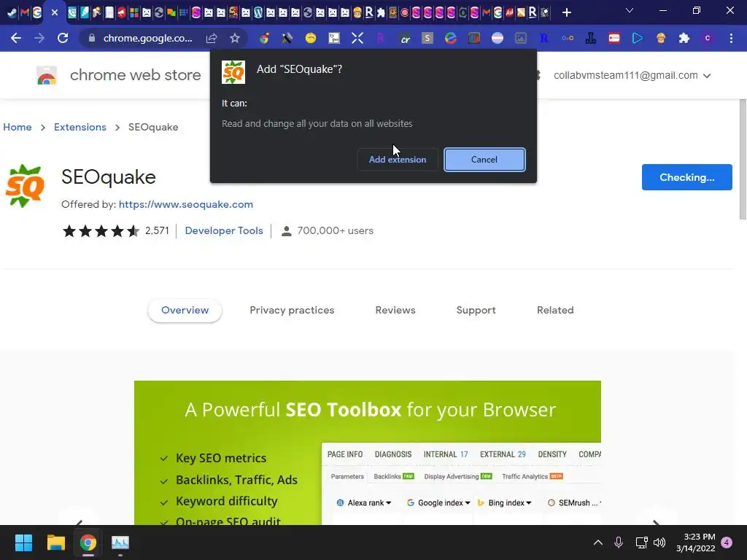The height and width of the screenshot is (560, 747).
Task: Open the Windows Start menu
Action: pyautogui.click(x=23, y=542)
